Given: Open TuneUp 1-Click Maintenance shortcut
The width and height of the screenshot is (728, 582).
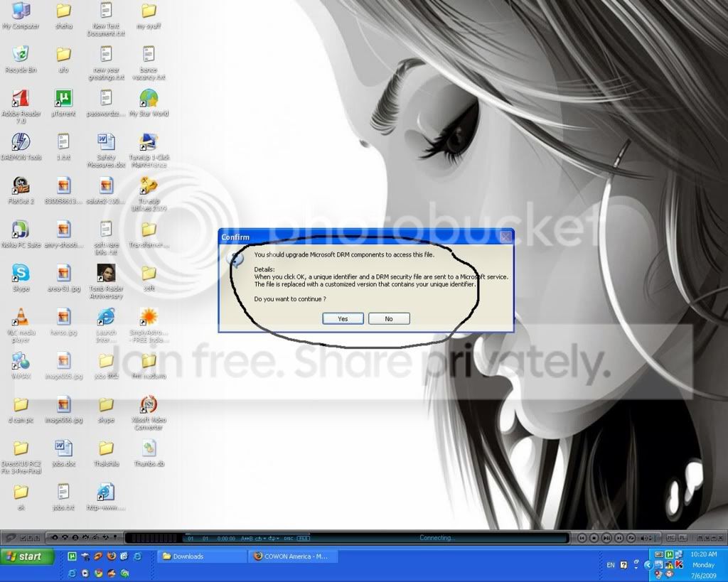Looking at the screenshot, I should [149, 151].
